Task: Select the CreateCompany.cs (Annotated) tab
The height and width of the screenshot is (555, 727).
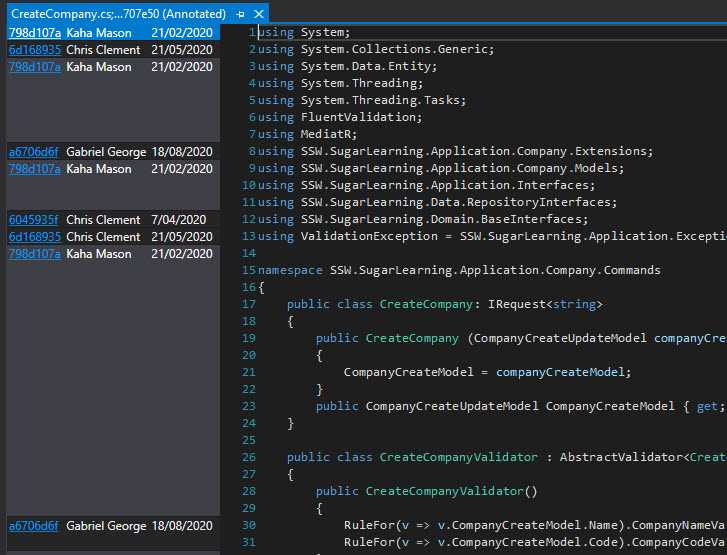Action: (x=118, y=14)
